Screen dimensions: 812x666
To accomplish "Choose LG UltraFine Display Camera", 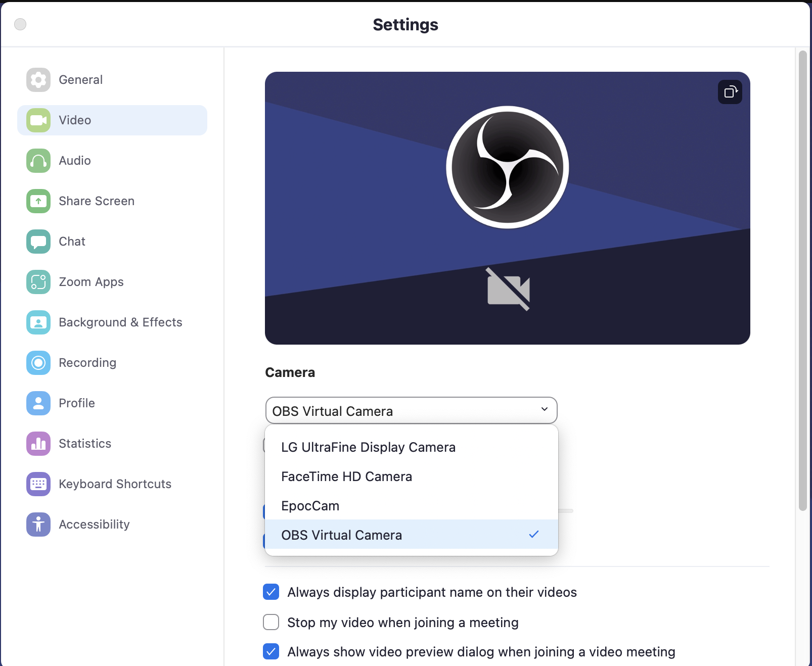I will tap(369, 447).
